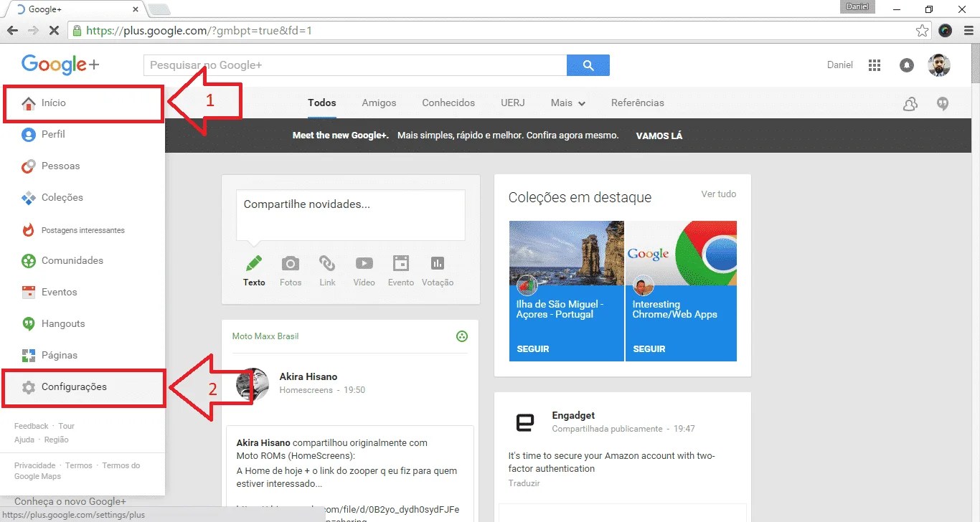Select the Vídeo play icon
Image resolution: width=980 pixels, height=522 pixels.
click(x=364, y=263)
